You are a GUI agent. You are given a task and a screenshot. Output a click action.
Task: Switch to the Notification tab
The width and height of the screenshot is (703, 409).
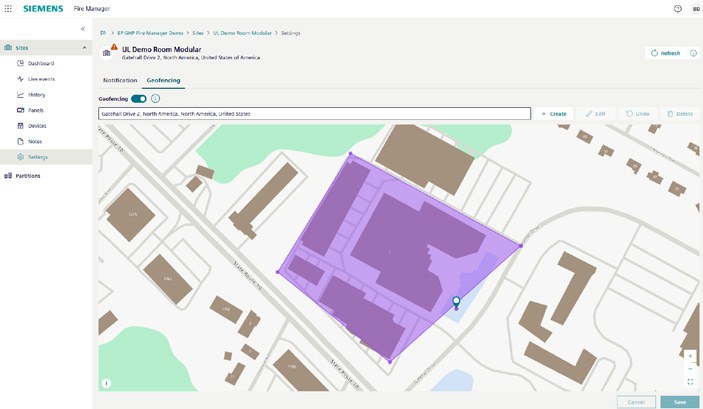[x=120, y=80]
